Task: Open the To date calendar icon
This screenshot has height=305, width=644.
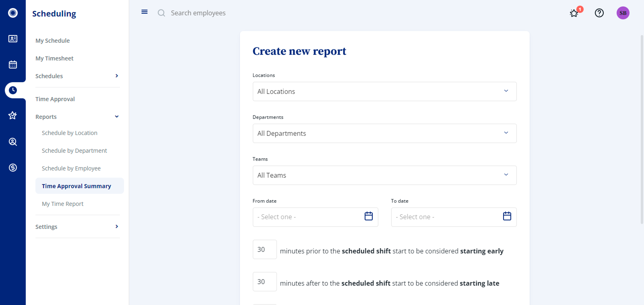Action: (x=507, y=216)
